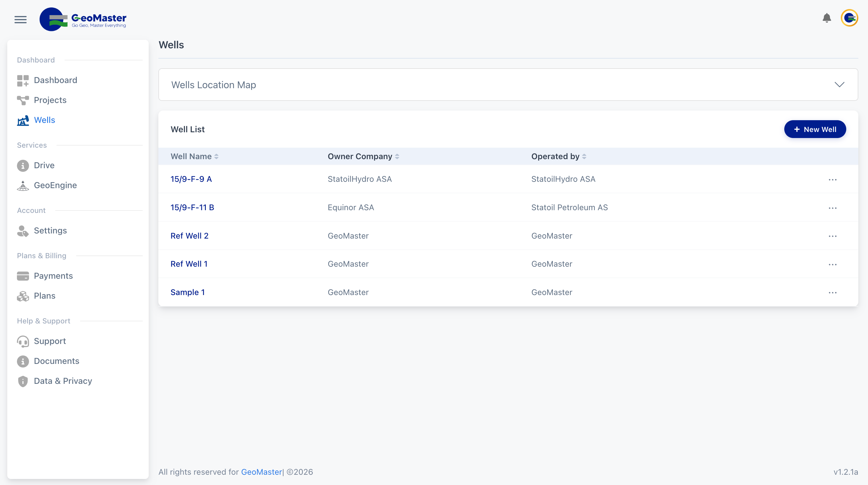Sort by Well Name column
The width and height of the screenshot is (868, 485).
[194, 157]
